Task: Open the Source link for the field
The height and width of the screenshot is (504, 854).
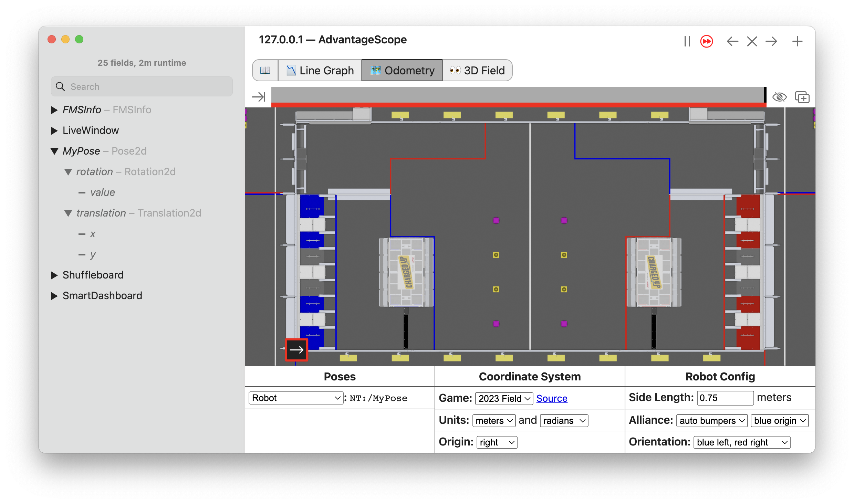Action: pyautogui.click(x=552, y=398)
